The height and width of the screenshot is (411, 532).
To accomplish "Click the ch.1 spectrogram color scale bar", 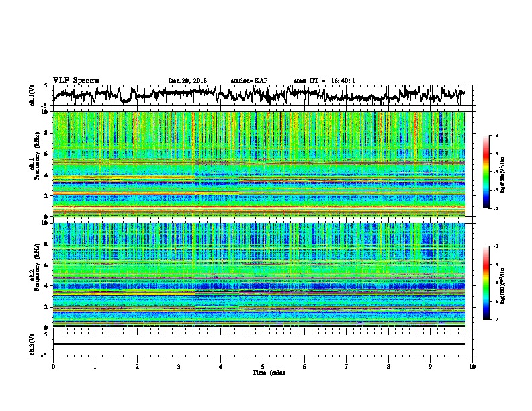I will click(486, 172).
